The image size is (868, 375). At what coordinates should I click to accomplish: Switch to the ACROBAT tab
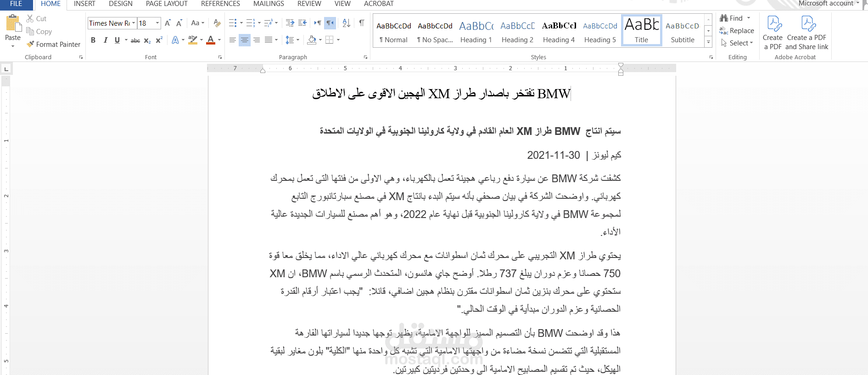point(379,4)
